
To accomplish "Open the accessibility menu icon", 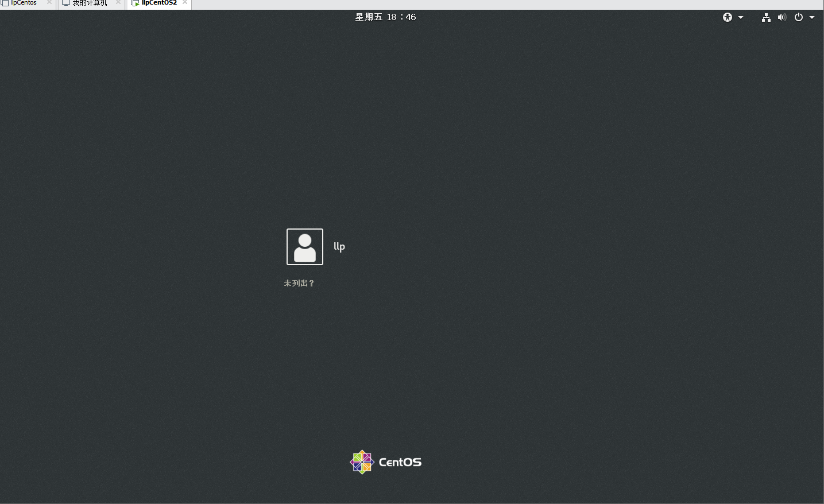I will 728,17.
